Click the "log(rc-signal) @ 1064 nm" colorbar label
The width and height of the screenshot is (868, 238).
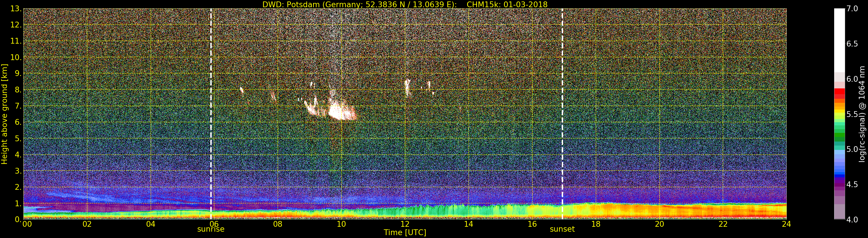point(862,114)
